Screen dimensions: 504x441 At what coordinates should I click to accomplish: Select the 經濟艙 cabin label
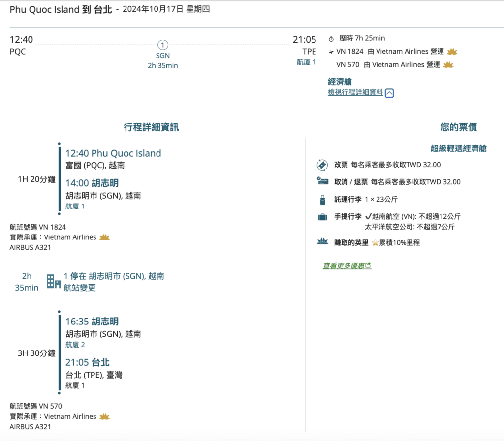(340, 82)
